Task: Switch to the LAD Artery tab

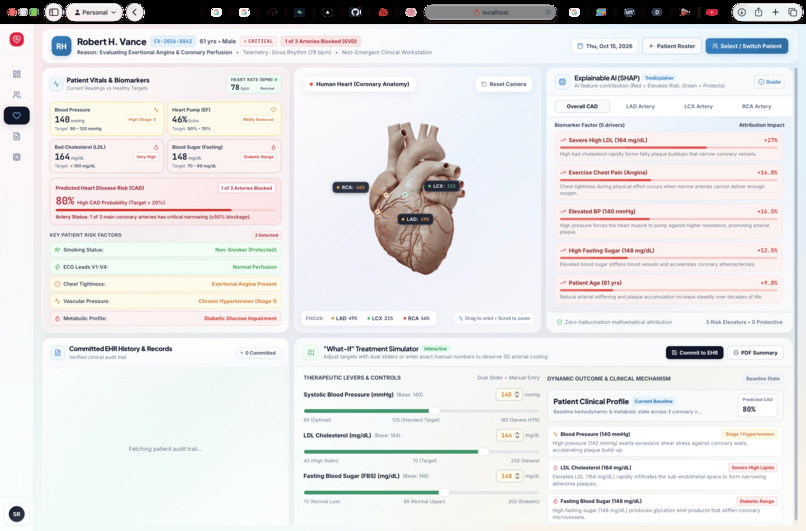Action: pos(640,106)
